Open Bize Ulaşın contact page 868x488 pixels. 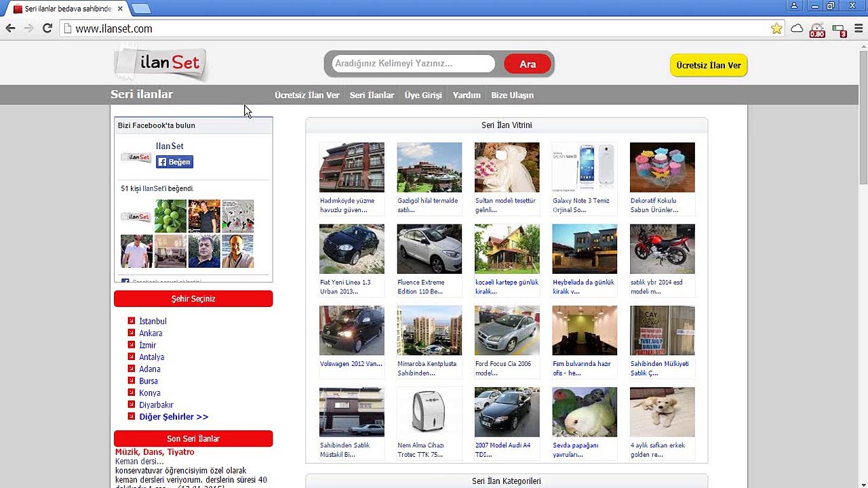click(x=512, y=96)
